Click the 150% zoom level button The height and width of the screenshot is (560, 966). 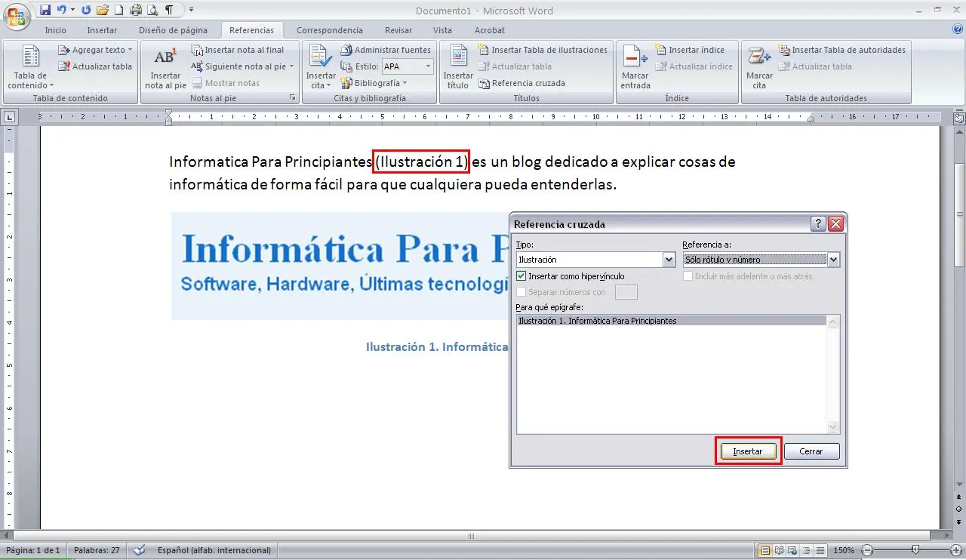(x=844, y=550)
